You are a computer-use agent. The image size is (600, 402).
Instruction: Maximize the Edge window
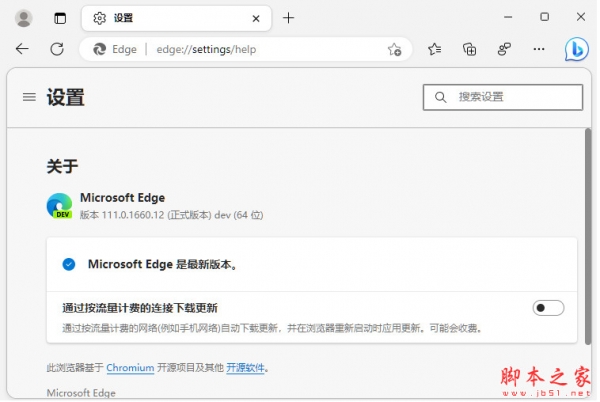tap(544, 17)
